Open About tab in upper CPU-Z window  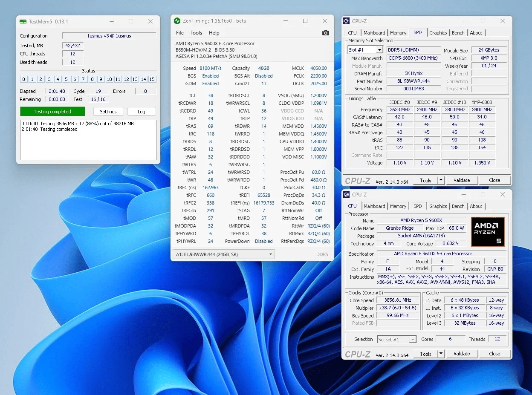point(476,33)
